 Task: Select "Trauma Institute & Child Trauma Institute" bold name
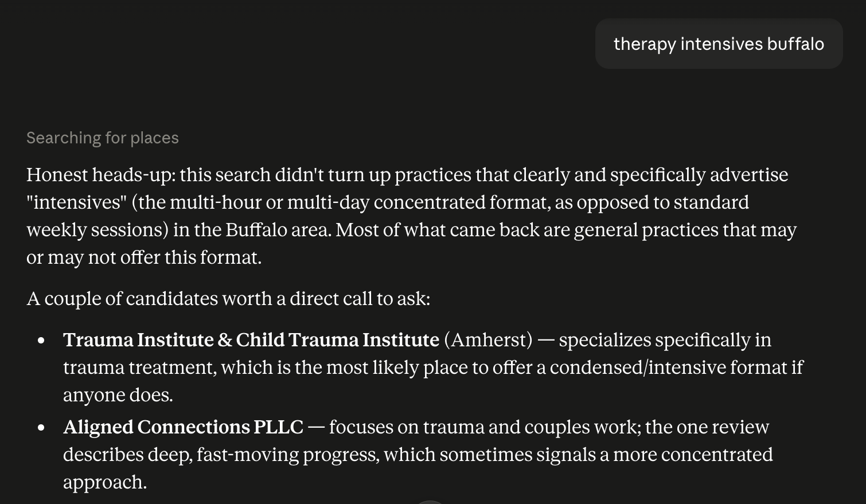point(251,340)
